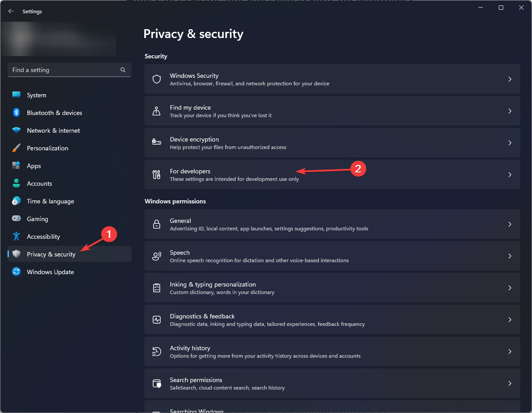Select Time & language in the sidebar
532x413 pixels.
[50, 201]
